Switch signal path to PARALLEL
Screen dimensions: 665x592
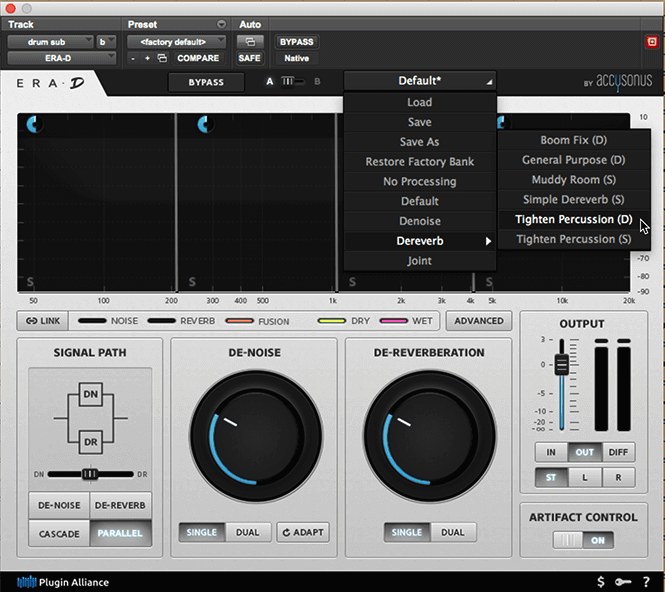click(120, 533)
